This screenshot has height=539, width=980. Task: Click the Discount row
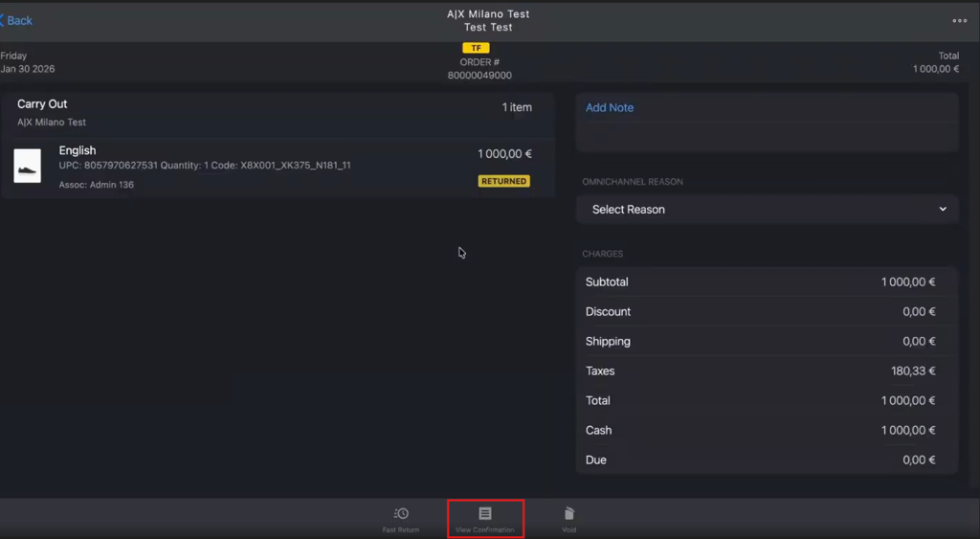(x=767, y=311)
